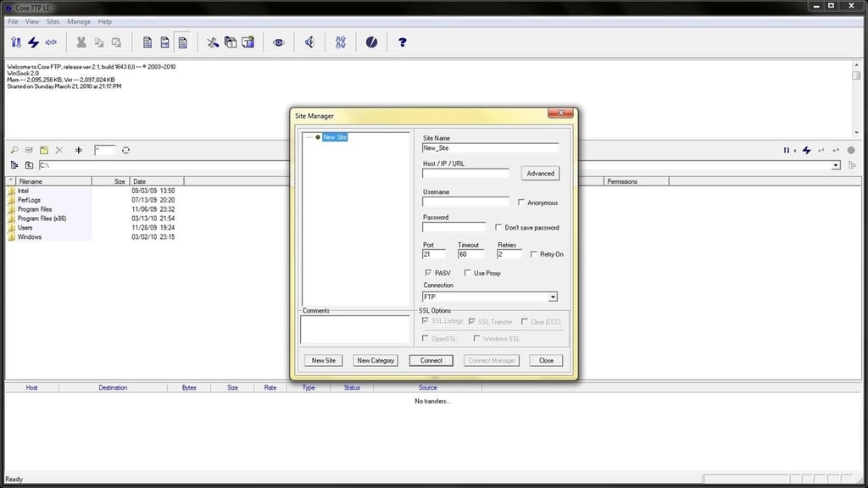The height and width of the screenshot is (488, 868).
Task: Click the Comments text box
Action: (x=355, y=330)
